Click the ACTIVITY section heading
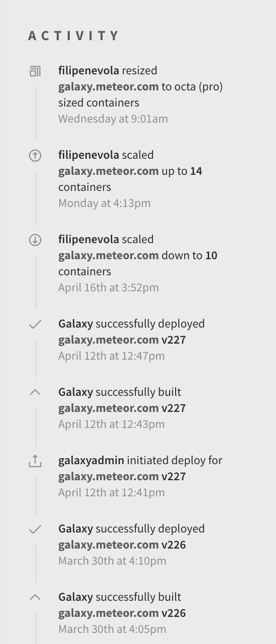 [73, 36]
